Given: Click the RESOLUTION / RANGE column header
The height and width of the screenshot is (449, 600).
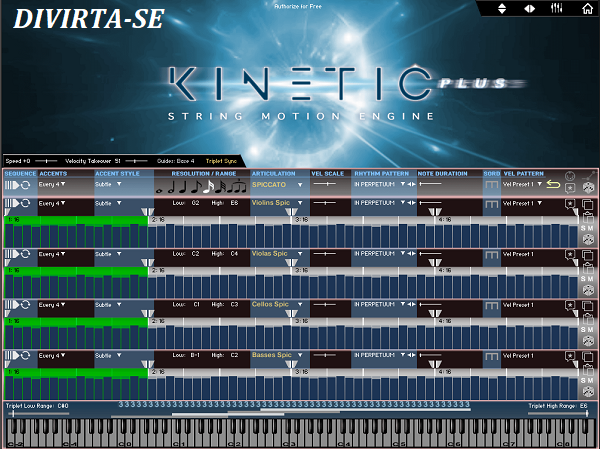Looking at the screenshot, I should (204, 174).
